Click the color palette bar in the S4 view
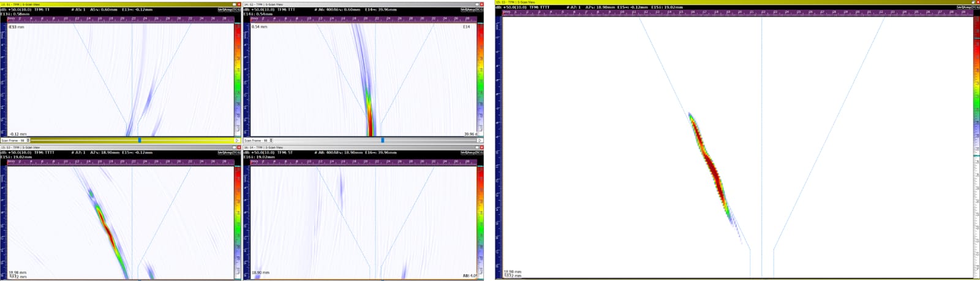 [481, 223]
